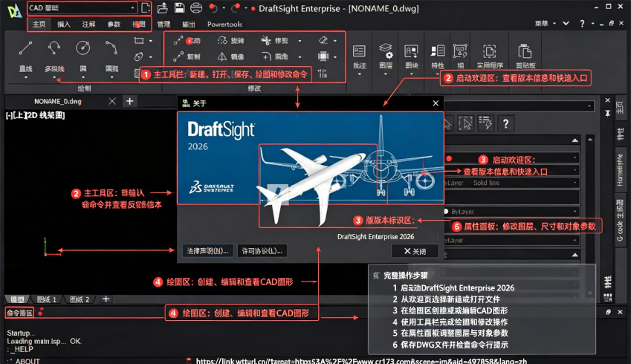631x364 pixels.
Task: Activate the Move tool in the Modify panel
Action: point(187,41)
